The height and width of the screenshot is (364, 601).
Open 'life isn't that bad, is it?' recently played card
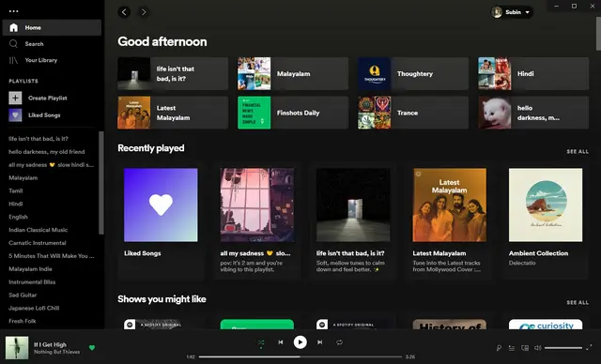point(353,222)
